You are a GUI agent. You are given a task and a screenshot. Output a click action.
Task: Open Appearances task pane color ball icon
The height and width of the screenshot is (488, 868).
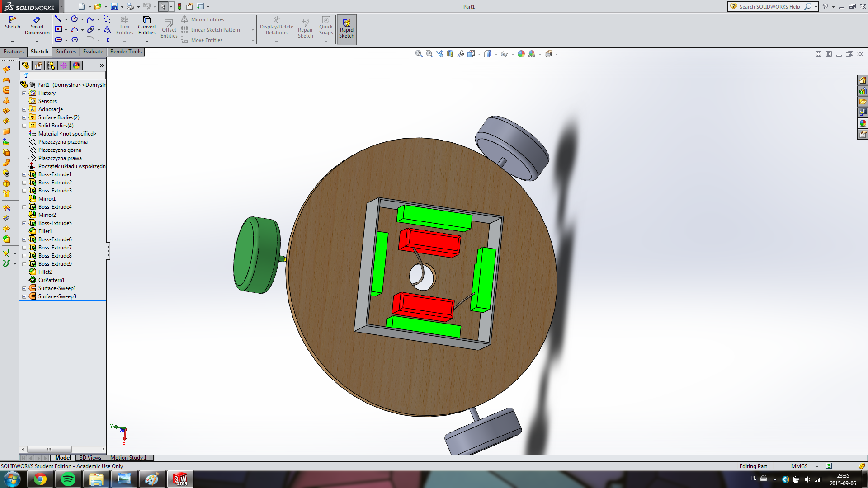tap(863, 123)
